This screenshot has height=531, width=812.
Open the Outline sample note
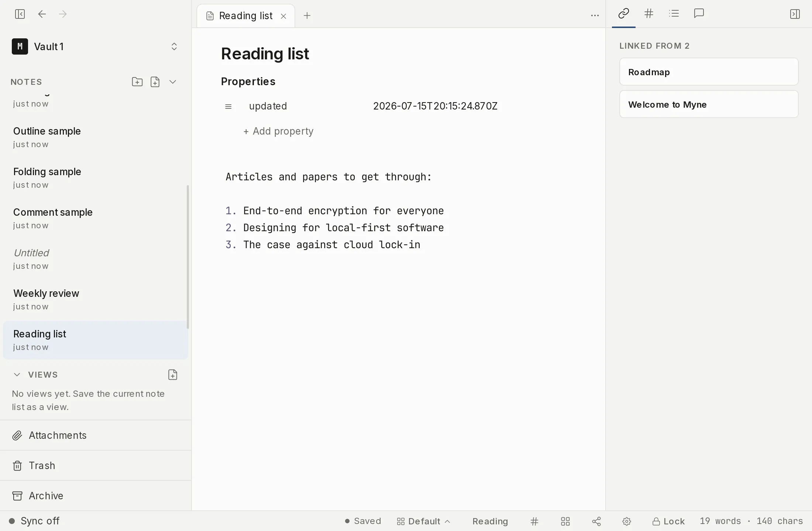pyautogui.click(x=95, y=137)
